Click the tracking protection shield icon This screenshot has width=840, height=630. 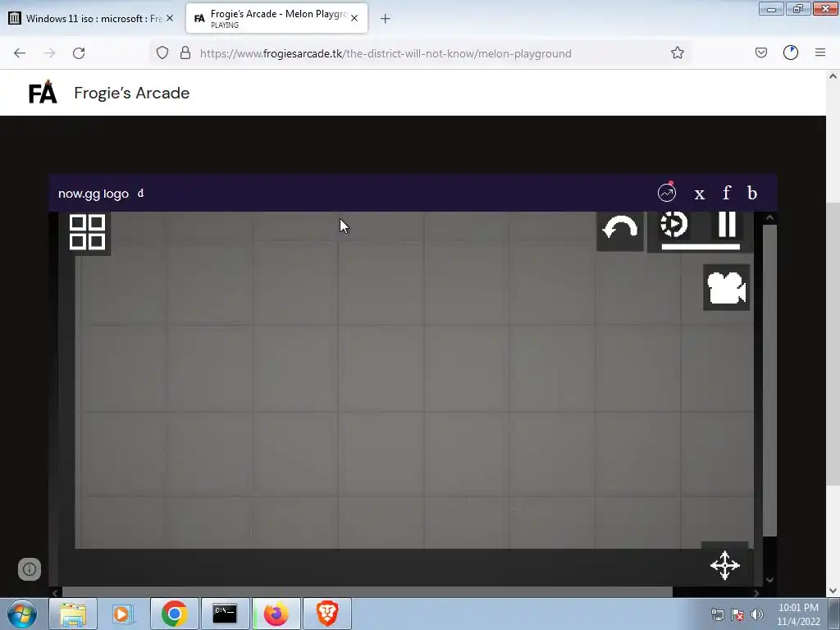click(x=162, y=53)
